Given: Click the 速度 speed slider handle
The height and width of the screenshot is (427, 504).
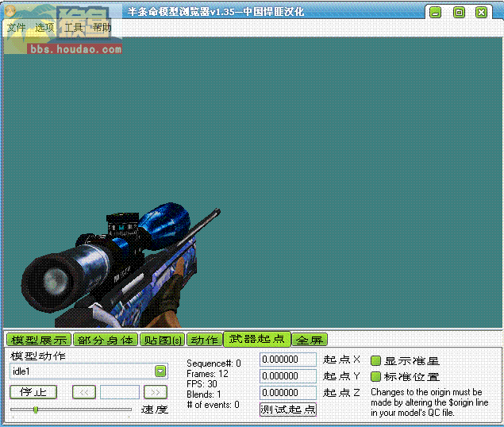Looking at the screenshot, I should click(x=36, y=410).
